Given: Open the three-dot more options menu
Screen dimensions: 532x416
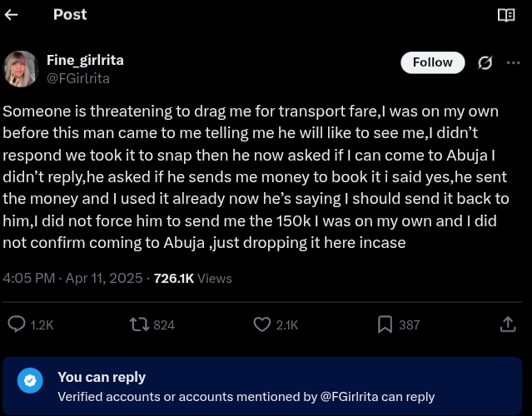Looking at the screenshot, I should [x=513, y=63].
